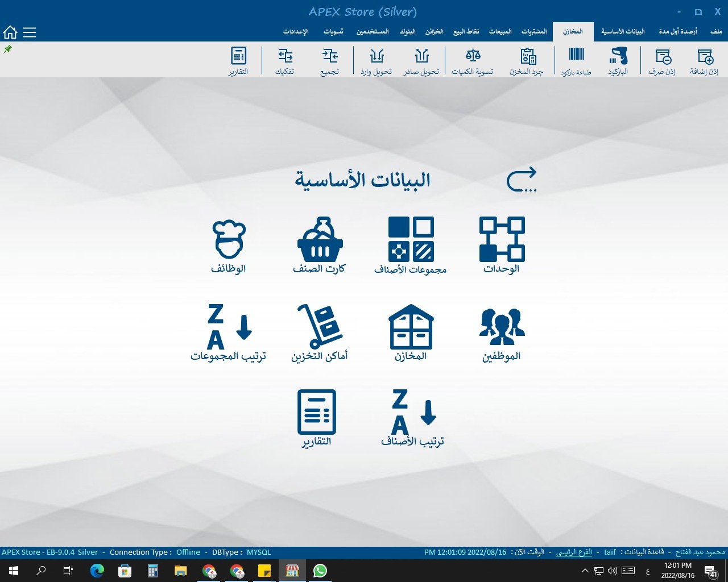Open التقارير reports icon in main panel
This screenshot has width=728, height=582.
(x=316, y=414)
